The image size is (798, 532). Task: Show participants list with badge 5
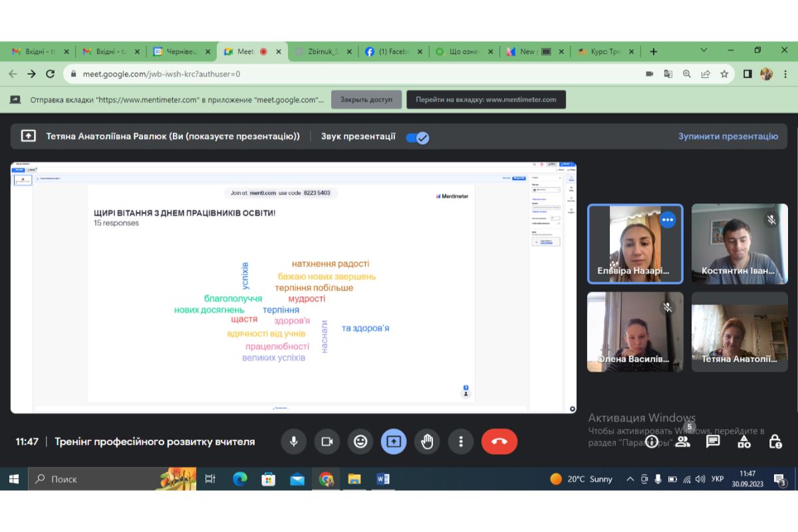click(683, 442)
